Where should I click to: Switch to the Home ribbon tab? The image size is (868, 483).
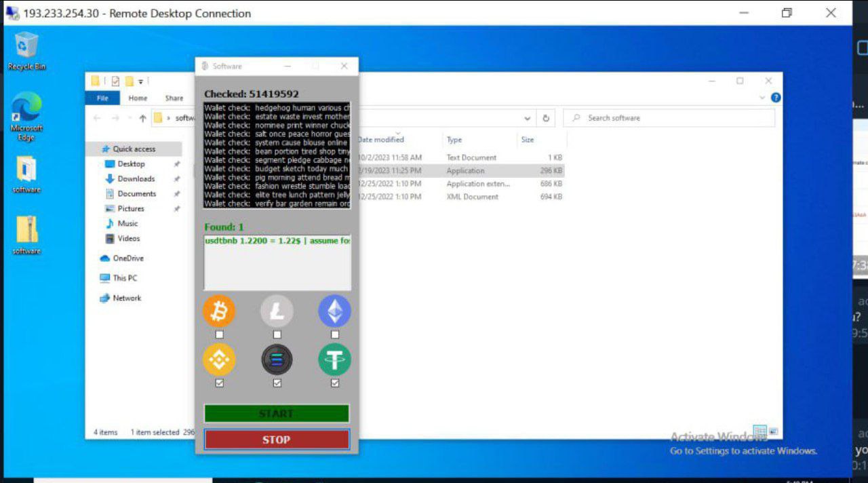[138, 98]
